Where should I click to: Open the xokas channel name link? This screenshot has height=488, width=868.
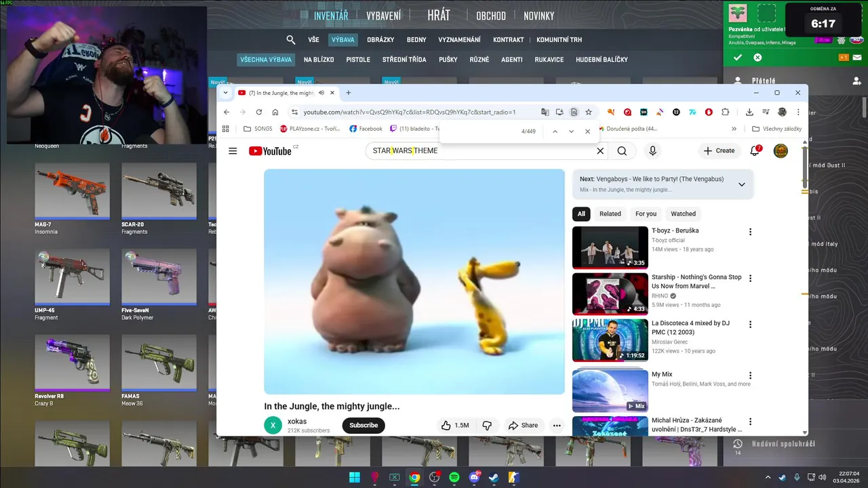pos(297,422)
